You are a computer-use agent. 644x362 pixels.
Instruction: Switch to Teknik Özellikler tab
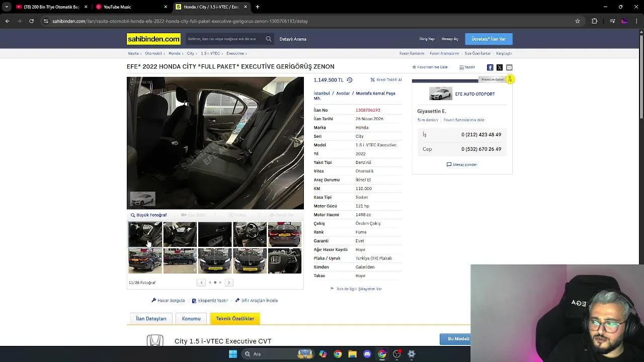point(235,319)
